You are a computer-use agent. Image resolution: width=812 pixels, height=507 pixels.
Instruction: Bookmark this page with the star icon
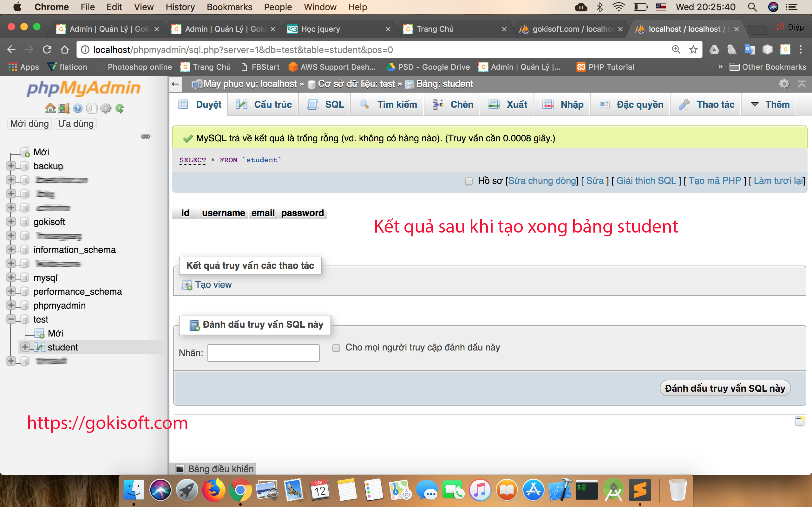pos(693,50)
